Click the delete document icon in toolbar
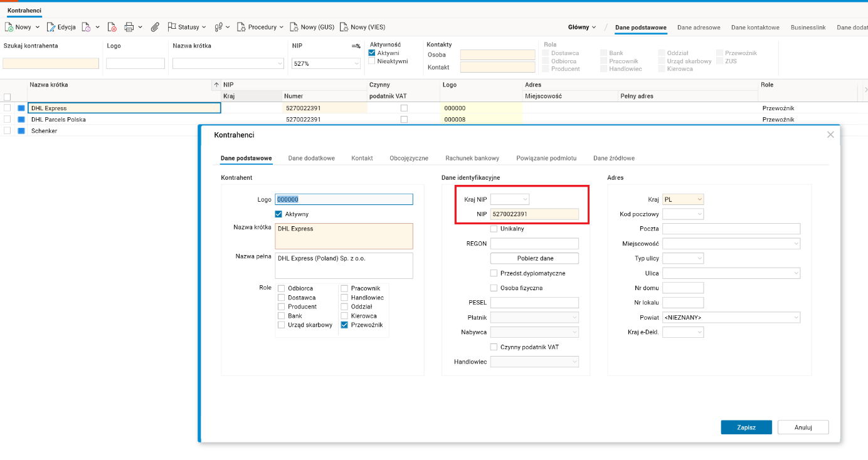This screenshot has height=460, width=868. pyautogui.click(x=112, y=27)
